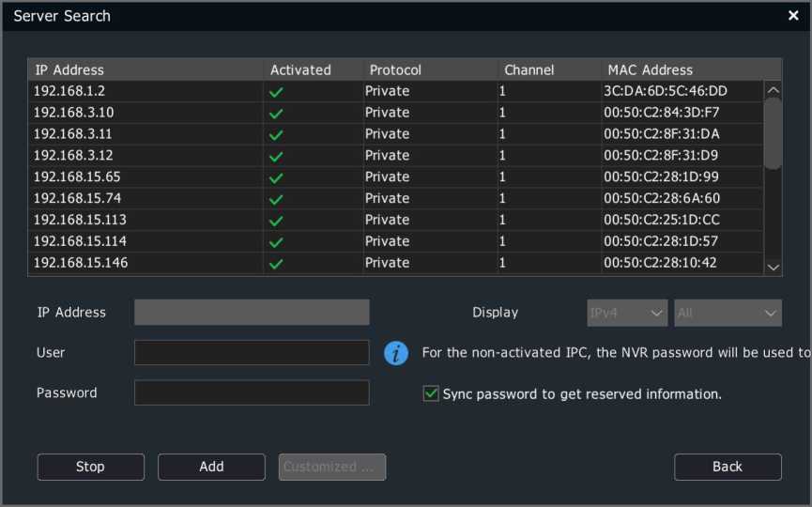The width and height of the screenshot is (812, 507).
Task: Click the Add button
Action: 211,467
